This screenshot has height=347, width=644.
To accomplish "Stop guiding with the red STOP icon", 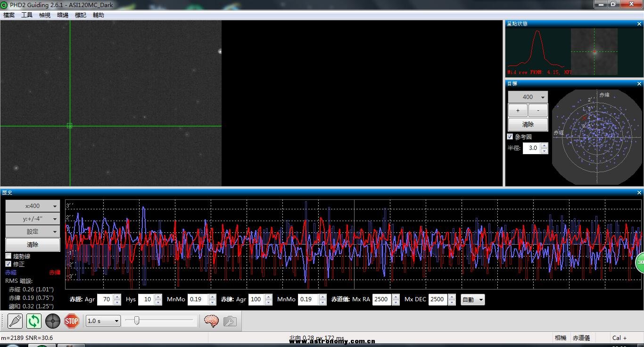I will coord(72,321).
